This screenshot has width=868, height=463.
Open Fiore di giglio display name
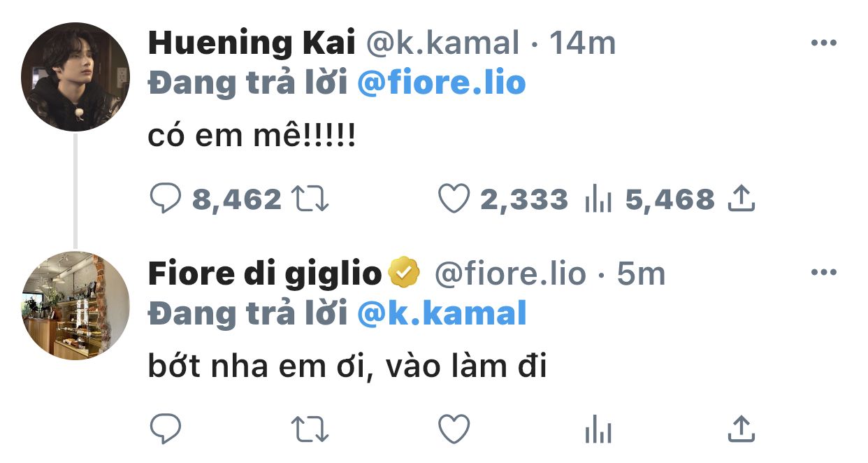tap(264, 273)
